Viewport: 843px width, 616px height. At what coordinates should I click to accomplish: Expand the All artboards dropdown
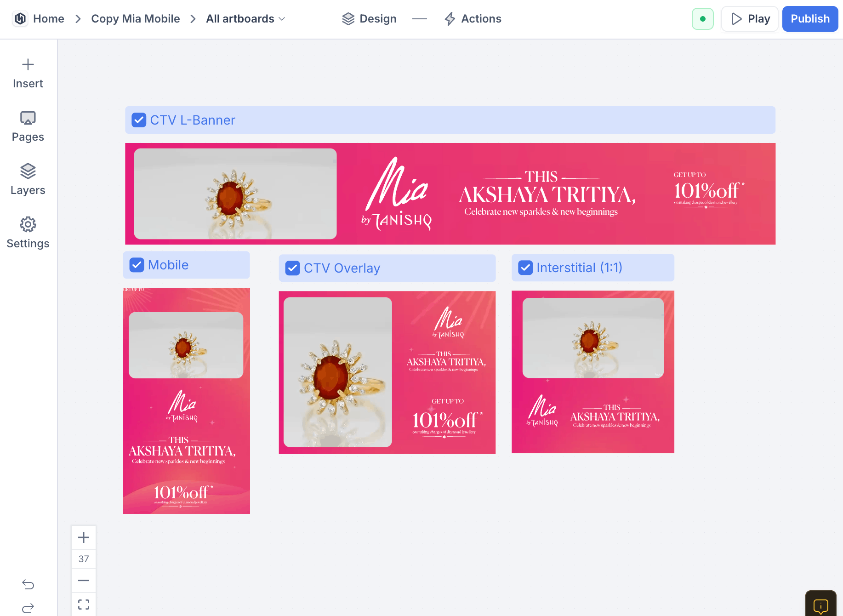coord(245,19)
